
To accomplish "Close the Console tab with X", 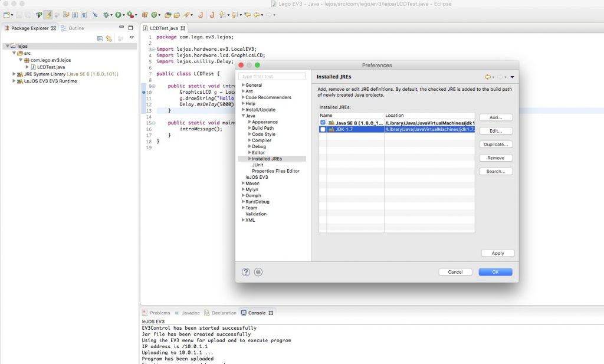I will pyautogui.click(x=271, y=313).
